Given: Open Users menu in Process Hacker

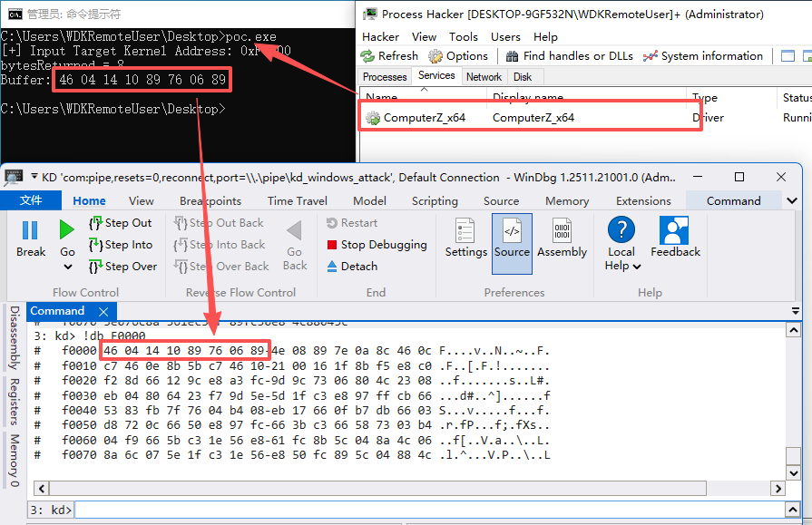Looking at the screenshot, I should pos(505,37).
